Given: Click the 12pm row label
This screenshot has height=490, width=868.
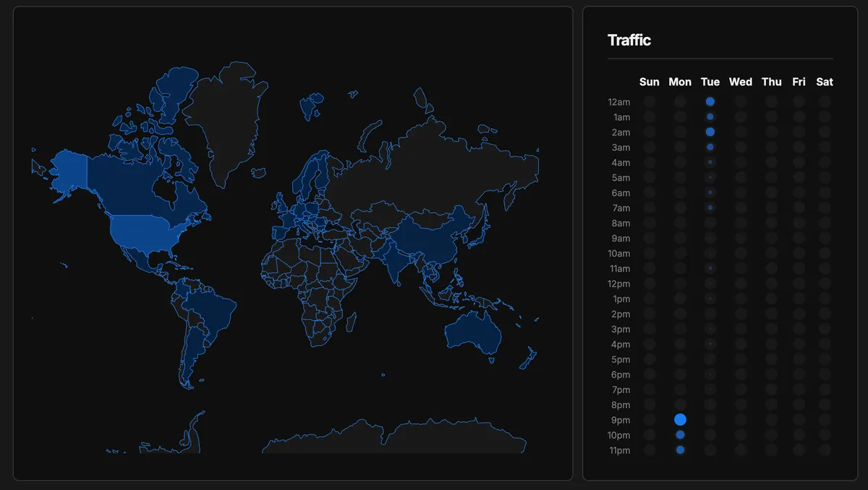Looking at the screenshot, I should [619, 284].
